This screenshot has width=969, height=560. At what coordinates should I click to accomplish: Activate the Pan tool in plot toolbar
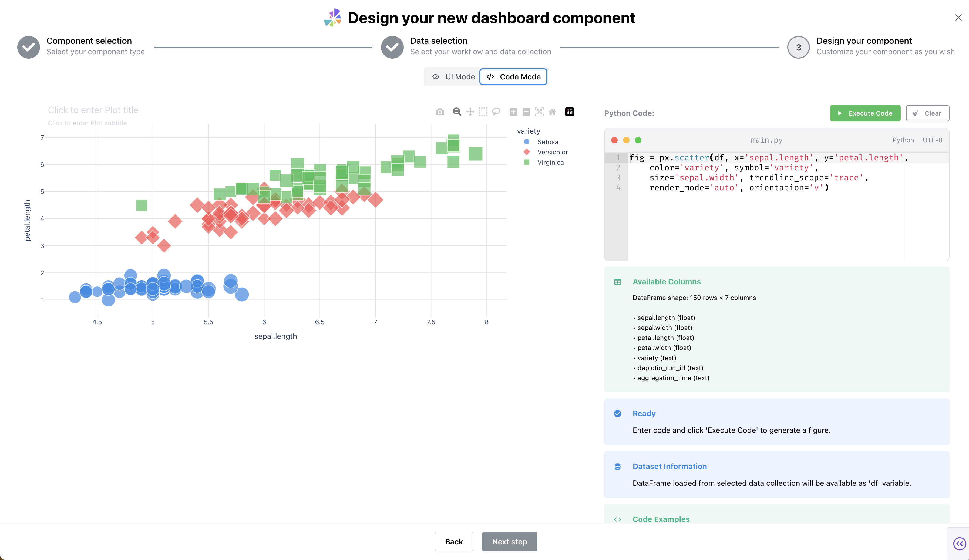coord(470,112)
